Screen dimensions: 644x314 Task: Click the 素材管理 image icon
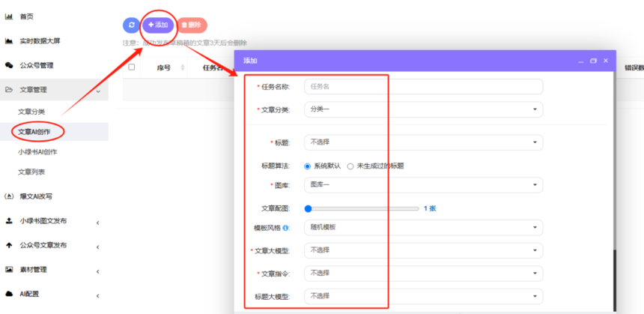[9, 269]
